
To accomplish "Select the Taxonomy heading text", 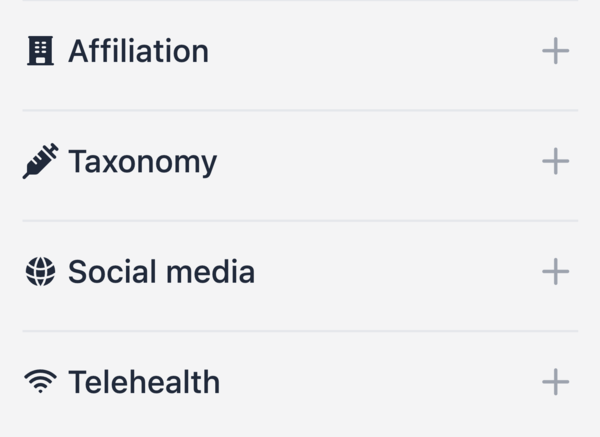I will [142, 162].
